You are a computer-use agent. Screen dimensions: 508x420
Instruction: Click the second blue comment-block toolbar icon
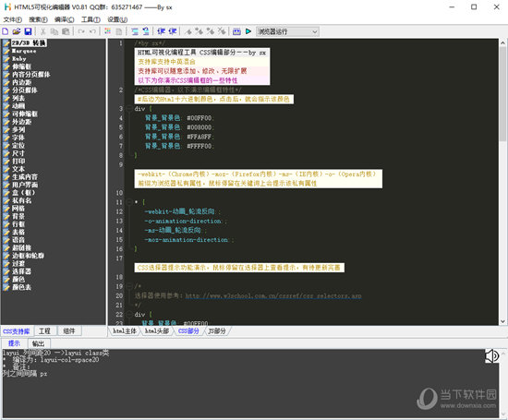click(x=173, y=31)
